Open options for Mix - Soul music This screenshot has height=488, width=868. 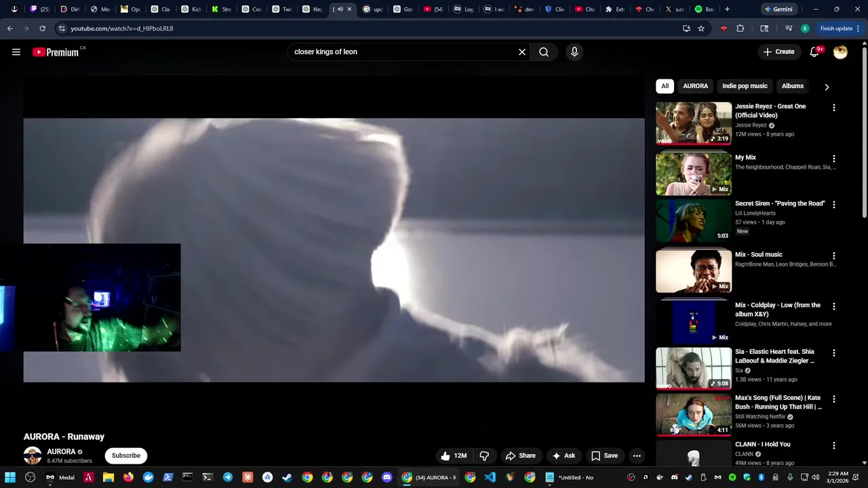point(833,256)
